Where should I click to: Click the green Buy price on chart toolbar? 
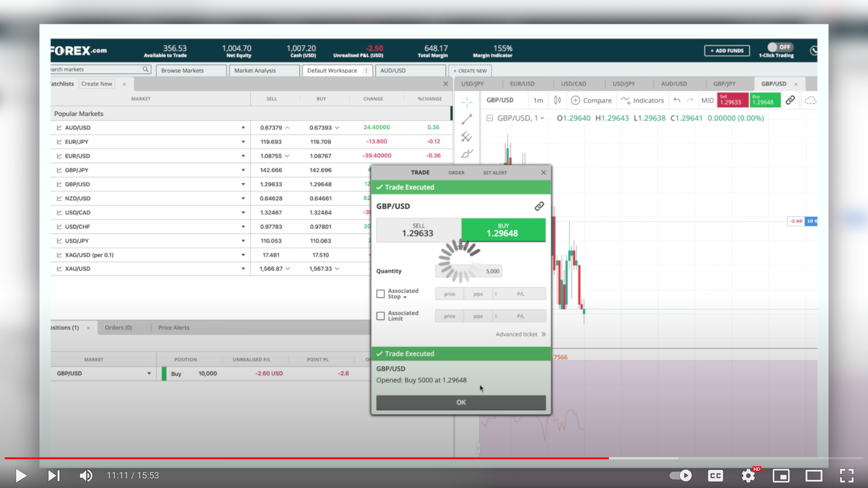pyautogui.click(x=765, y=100)
